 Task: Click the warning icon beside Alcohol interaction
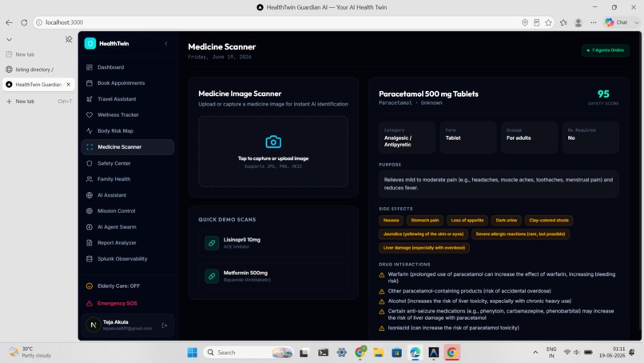tap(382, 301)
